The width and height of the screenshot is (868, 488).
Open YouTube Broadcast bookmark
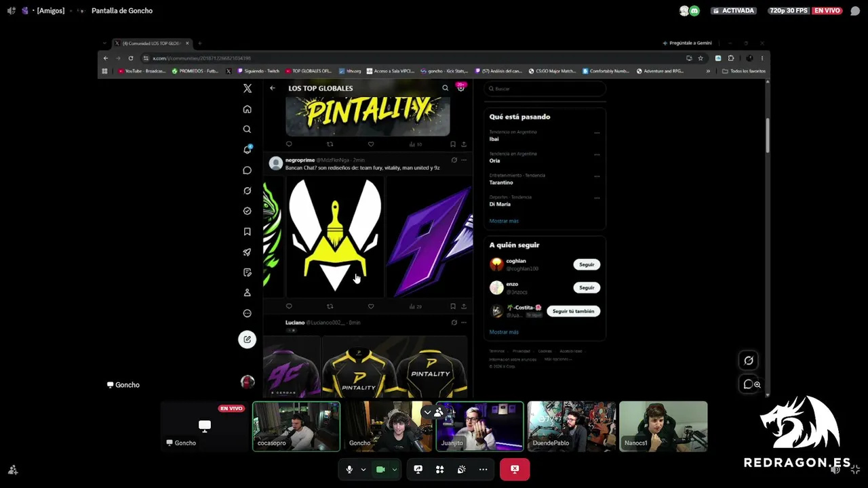click(142, 71)
